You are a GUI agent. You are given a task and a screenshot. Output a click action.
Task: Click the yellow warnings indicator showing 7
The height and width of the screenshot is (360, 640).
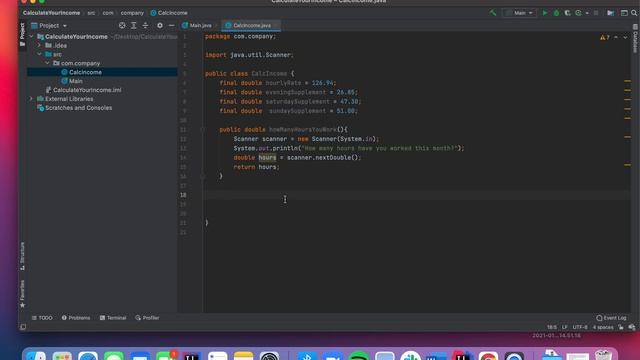coord(605,37)
